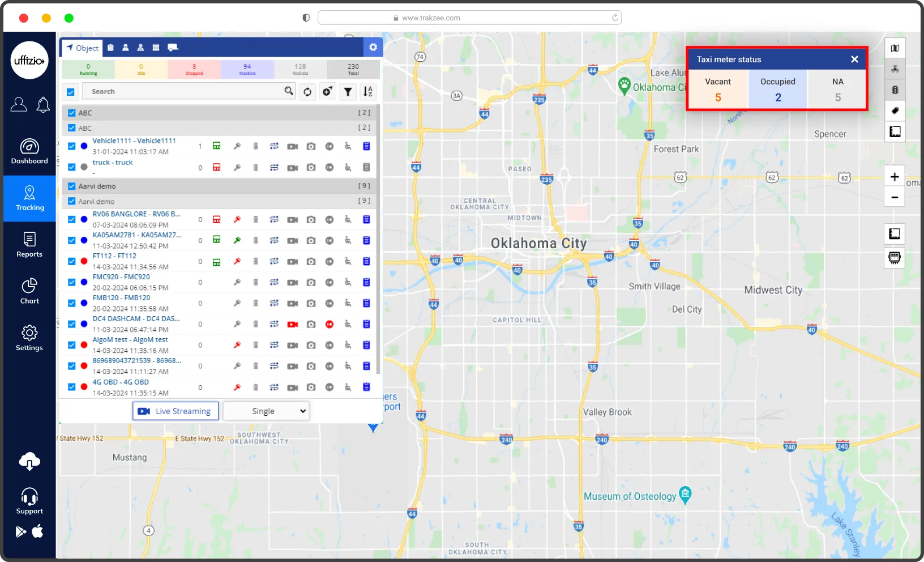The height and width of the screenshot is (562, 924).
Task: Click the taxi meter icon on map toolbar
Action: tap(895, 258)
